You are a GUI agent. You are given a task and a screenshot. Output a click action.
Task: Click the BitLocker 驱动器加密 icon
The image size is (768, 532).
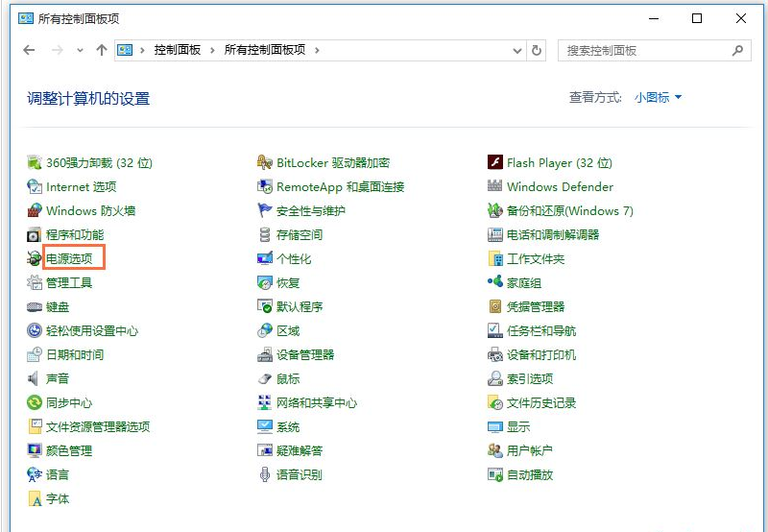point(265,163)
